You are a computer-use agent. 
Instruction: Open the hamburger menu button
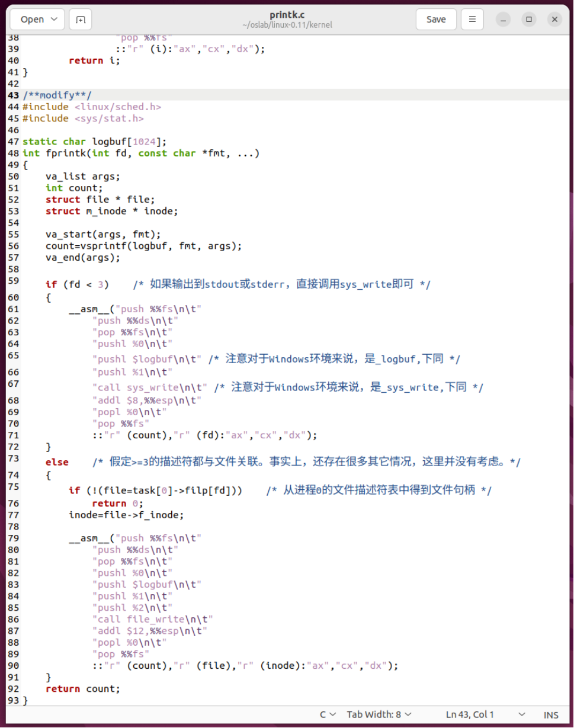[472, 20]
